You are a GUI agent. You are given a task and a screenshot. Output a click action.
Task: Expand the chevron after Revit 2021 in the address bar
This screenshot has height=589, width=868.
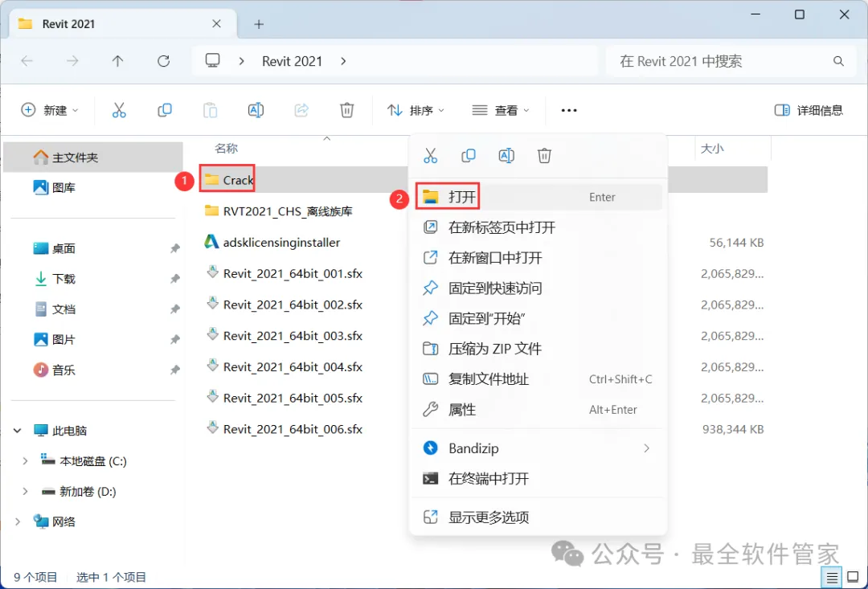[343, 61]
